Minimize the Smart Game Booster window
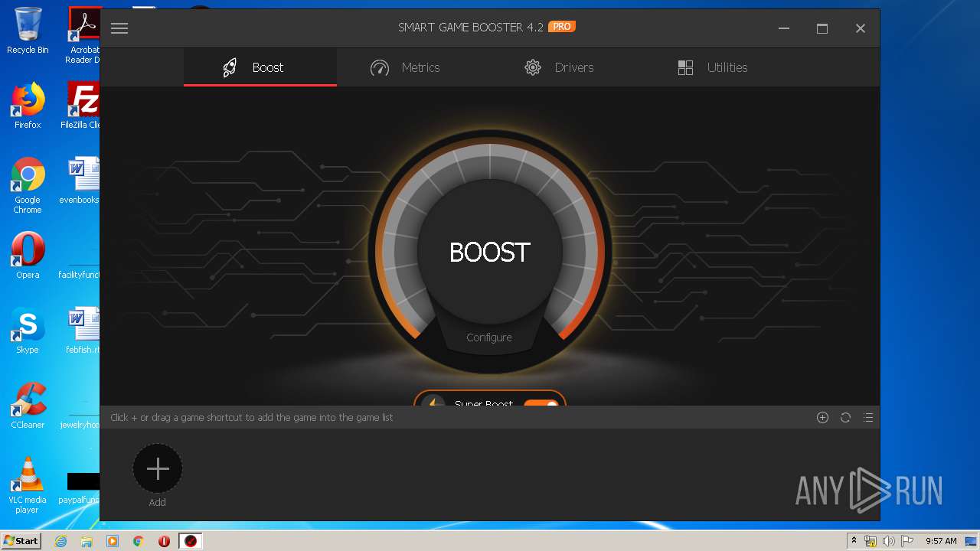Viewport: 980px width, 551px height. coord(784,28)
